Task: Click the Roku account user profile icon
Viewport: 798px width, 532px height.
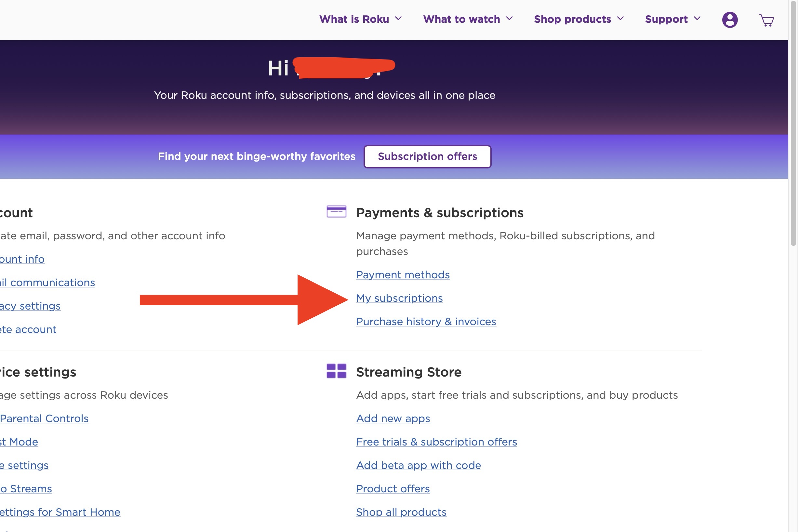Action: 729,19
